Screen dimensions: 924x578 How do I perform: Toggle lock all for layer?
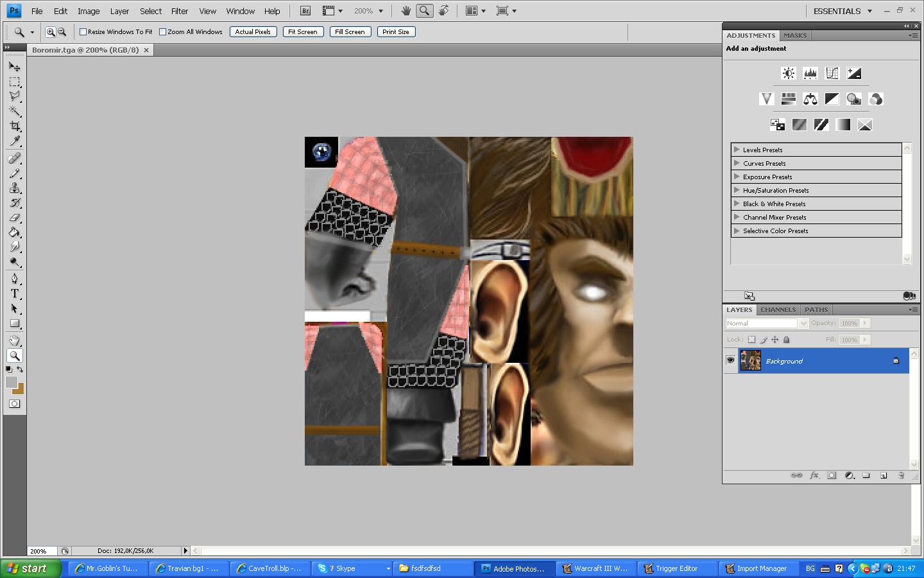[787, 340]
